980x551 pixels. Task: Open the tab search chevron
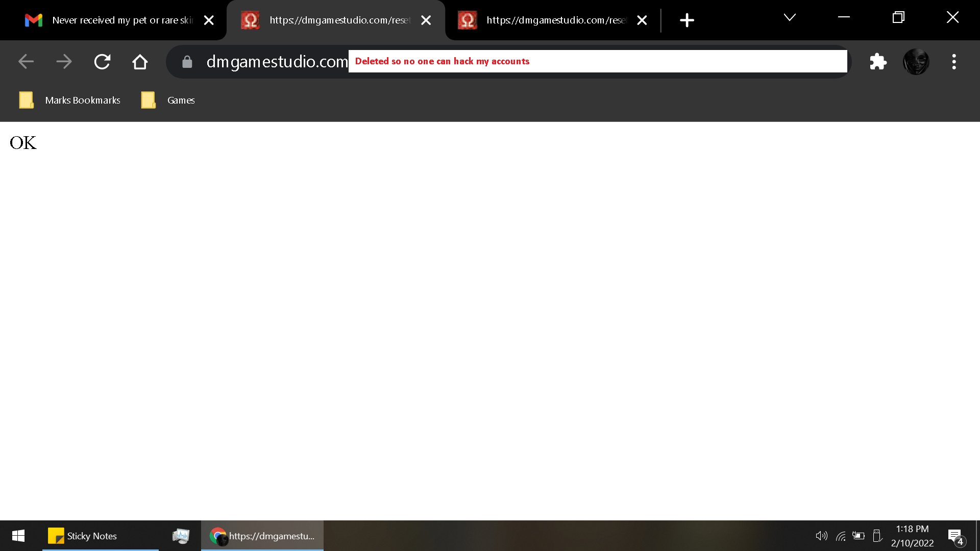click(x=790, y=18)
